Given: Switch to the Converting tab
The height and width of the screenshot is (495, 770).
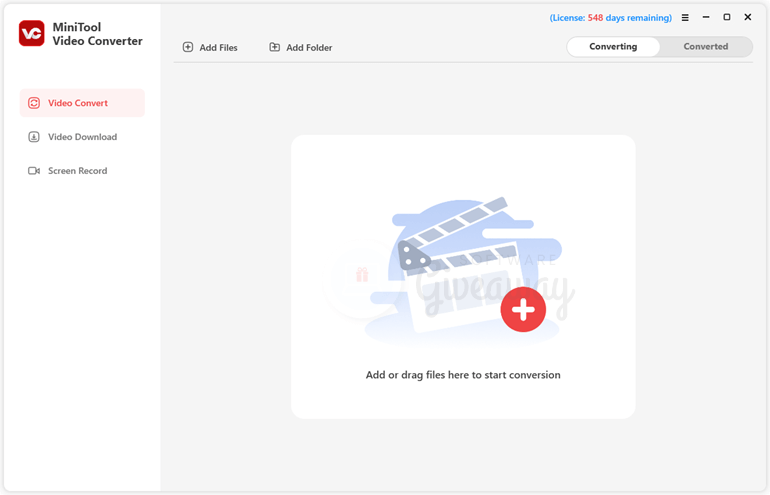Looking at the screenshot, I should click(613, 47).
